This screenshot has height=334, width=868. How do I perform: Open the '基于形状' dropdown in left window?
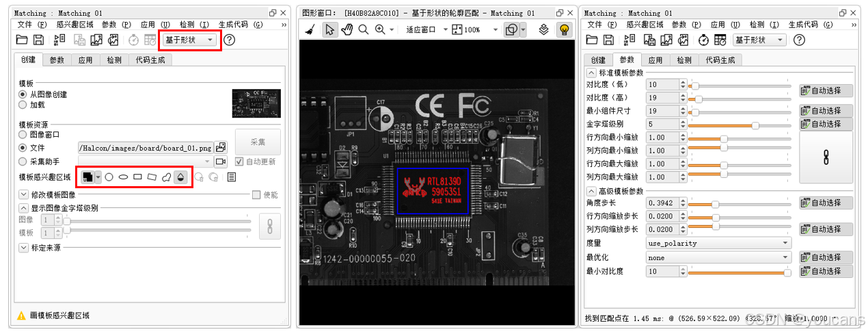point(189,40)
